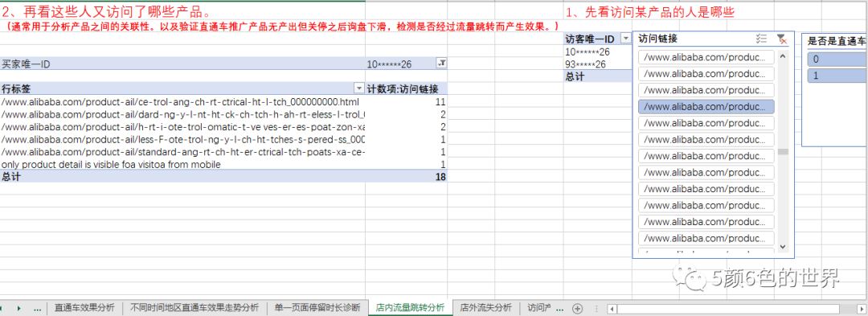Select value 1 in 是否是直通车 slicer
The width and height of the screenshot is (868, 316).
(x=837, y=76)
